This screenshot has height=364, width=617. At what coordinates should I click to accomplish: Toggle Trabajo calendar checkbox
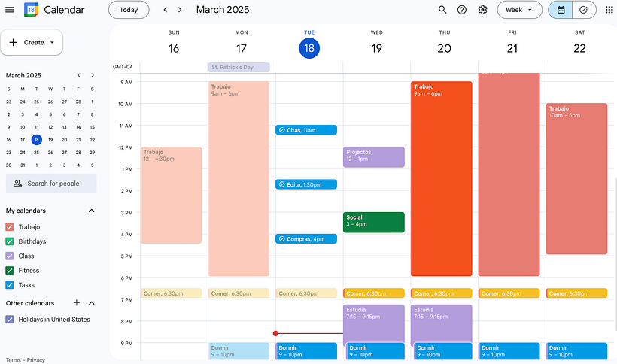coord(10,227)
